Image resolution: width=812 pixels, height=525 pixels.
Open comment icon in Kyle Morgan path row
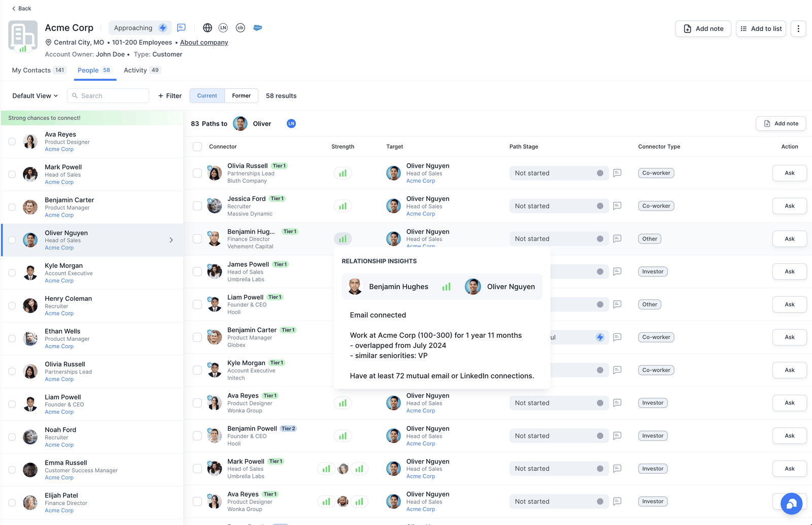tap(617, 370)
